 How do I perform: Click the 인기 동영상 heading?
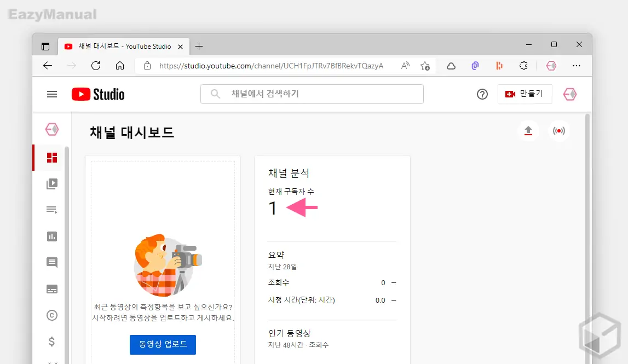coord(290,333)
